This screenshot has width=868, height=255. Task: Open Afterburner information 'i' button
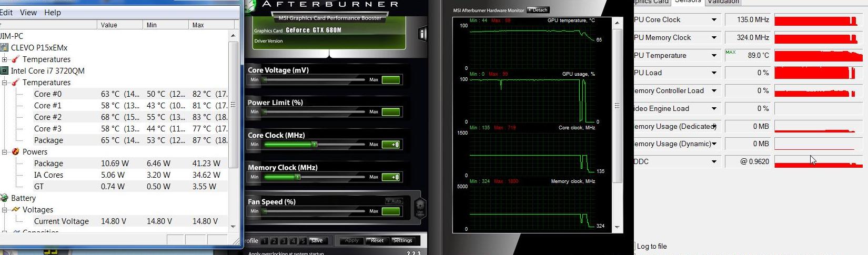click(422, 34)
